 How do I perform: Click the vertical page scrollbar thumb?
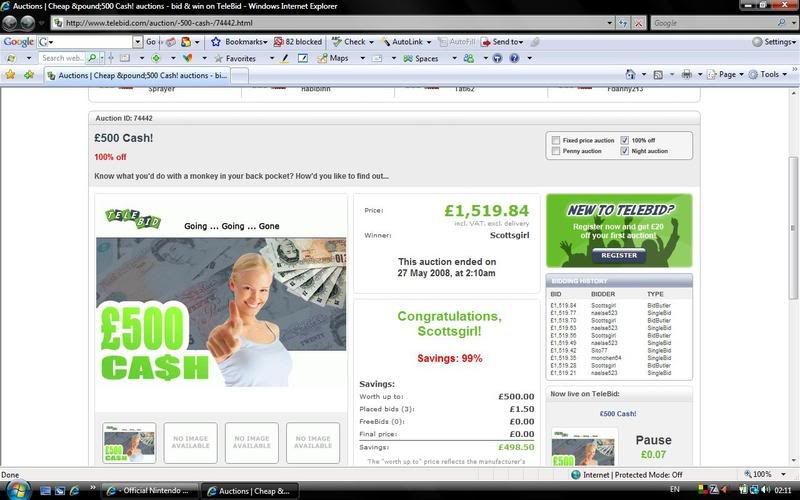(793, 228)
